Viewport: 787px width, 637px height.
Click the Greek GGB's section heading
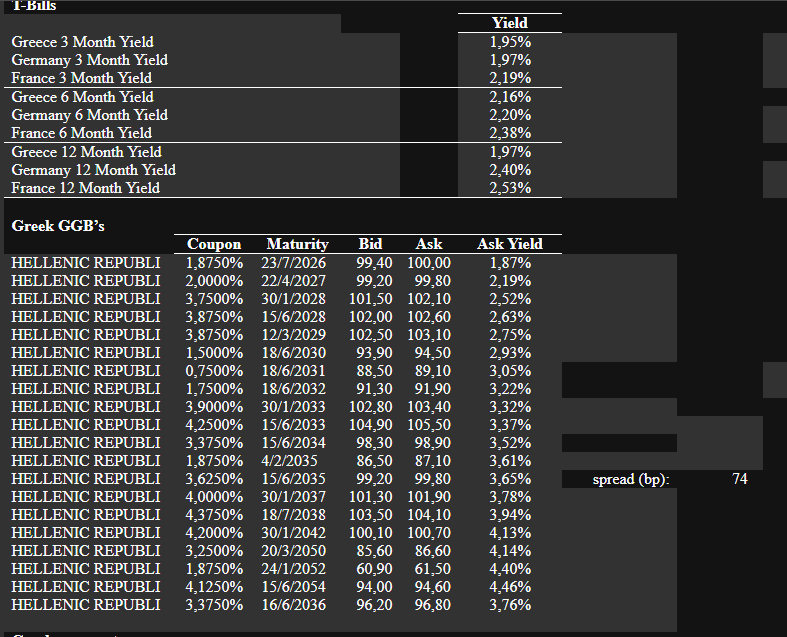click(58, 226)
